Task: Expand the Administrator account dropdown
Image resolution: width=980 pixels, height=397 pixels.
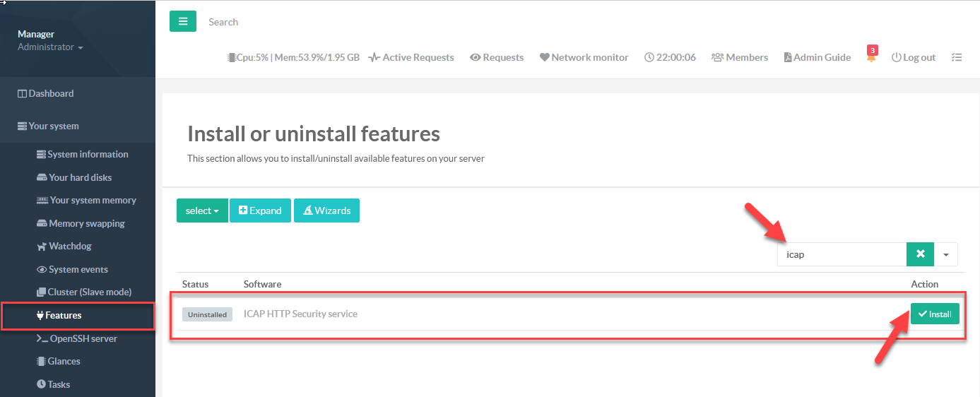Action: (50, 47)
